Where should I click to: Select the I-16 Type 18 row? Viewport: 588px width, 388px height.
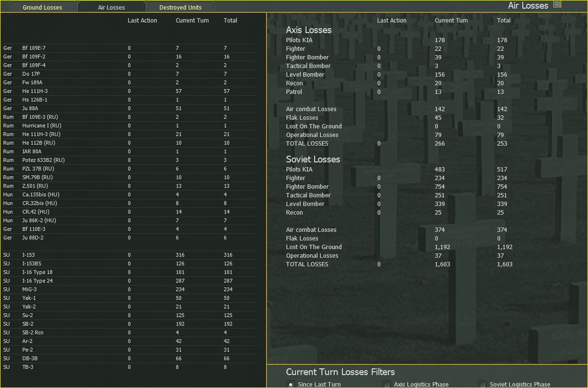coord(129,272)
